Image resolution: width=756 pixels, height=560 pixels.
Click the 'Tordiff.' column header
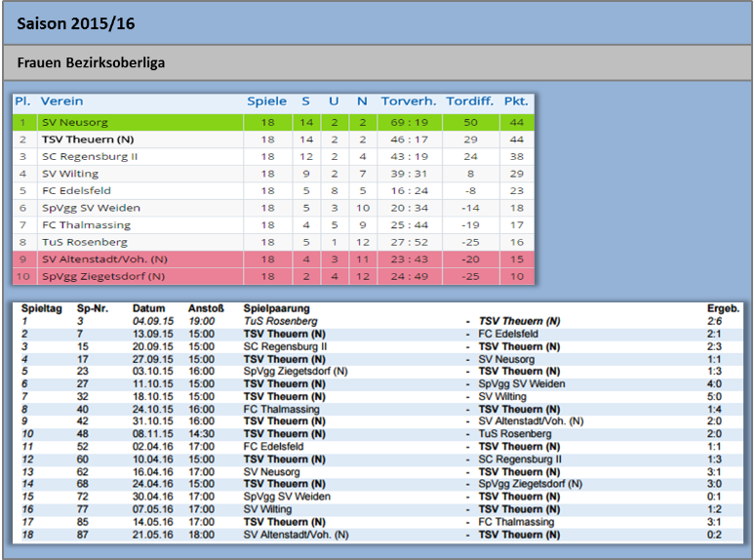click(469, 101)
